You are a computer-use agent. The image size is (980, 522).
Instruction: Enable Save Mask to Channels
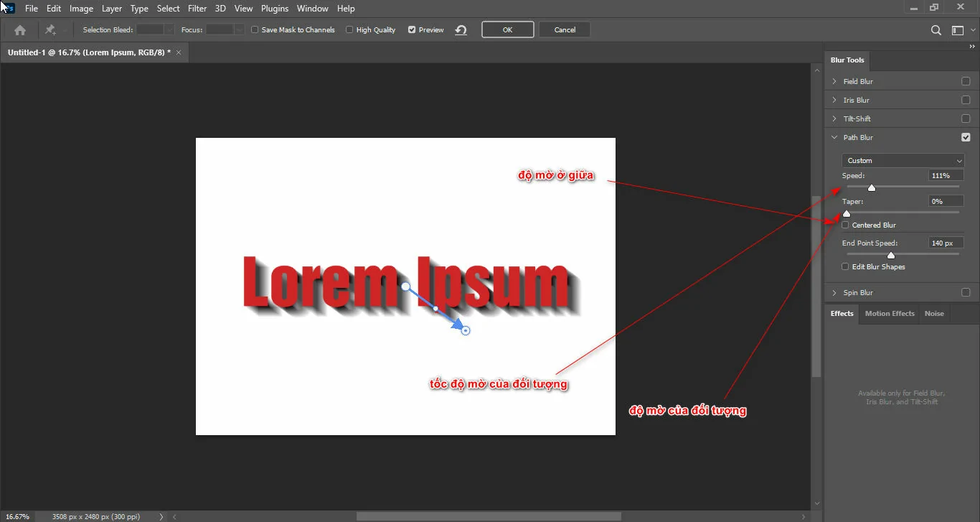[254, 29]
